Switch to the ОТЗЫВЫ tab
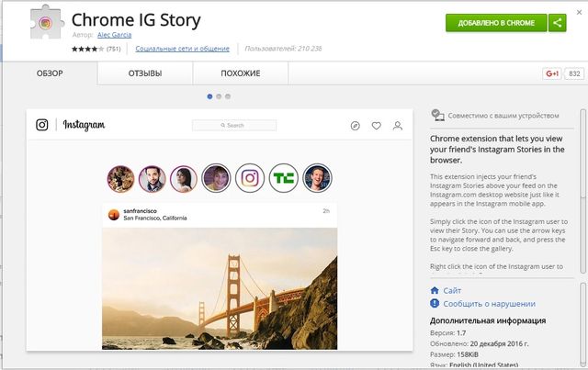 [x=145, y=73]
